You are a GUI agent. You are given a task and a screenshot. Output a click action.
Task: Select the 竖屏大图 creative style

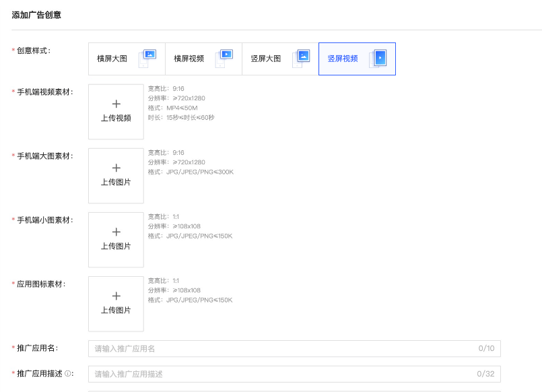point(279,59)
